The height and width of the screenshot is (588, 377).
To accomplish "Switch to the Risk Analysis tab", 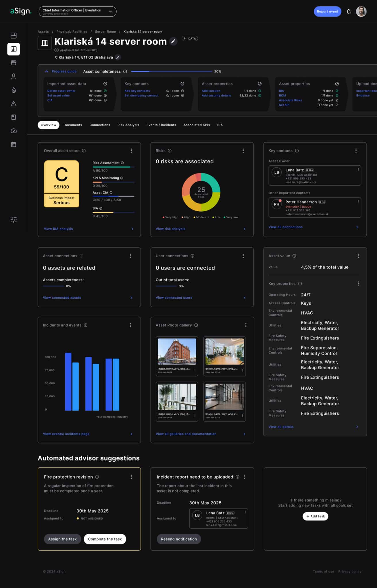I will click(128, 125).
